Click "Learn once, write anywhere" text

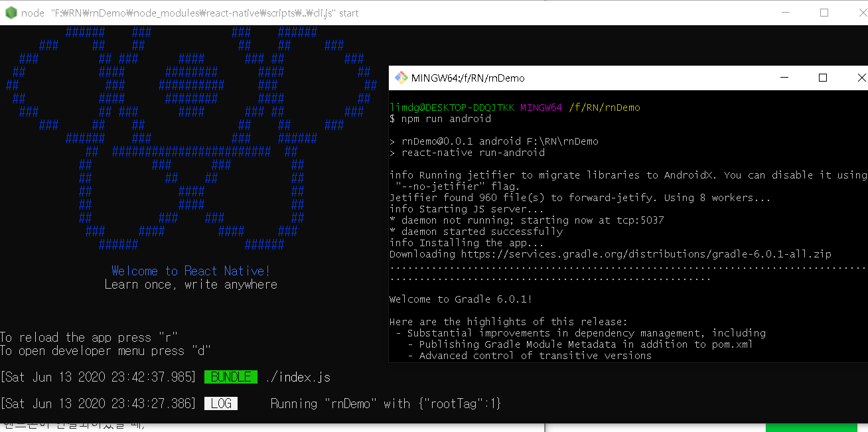pyautogui.click(x=191, y=284)
